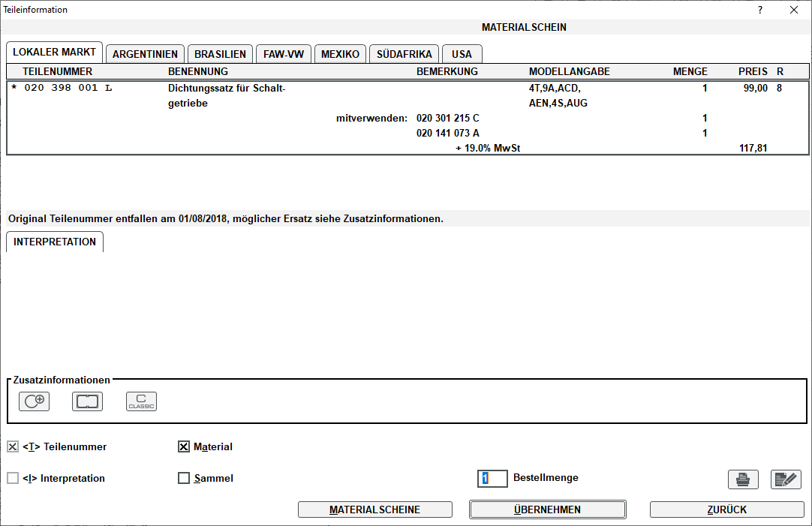This screenshot has width=812, height=526.
Task: Uncheck the Material checkbox
Action: click(x=183, y=446)
